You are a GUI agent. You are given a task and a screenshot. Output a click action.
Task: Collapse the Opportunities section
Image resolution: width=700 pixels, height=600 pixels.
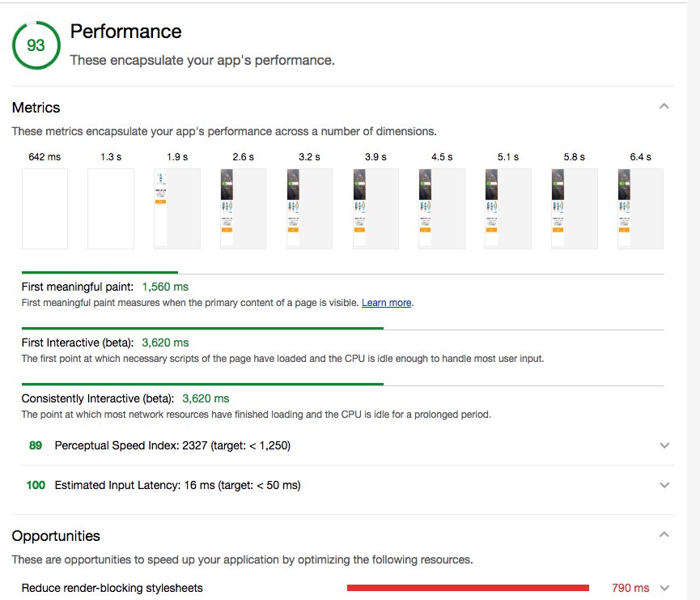(x=664, y=534)
